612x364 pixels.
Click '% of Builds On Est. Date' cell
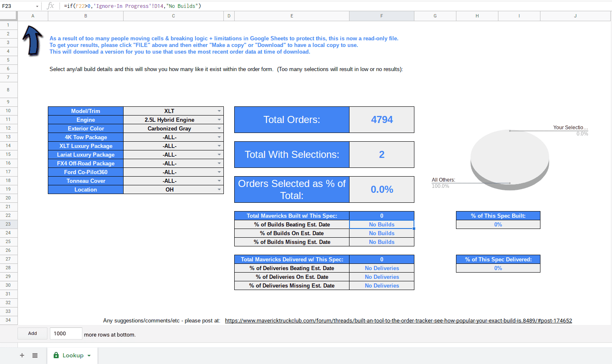tap(292, 233)
